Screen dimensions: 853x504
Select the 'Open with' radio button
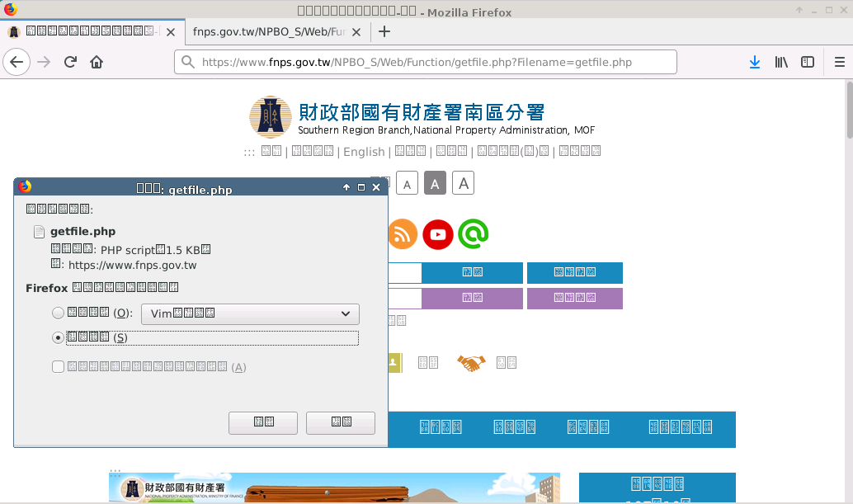(x=58, y=313)
